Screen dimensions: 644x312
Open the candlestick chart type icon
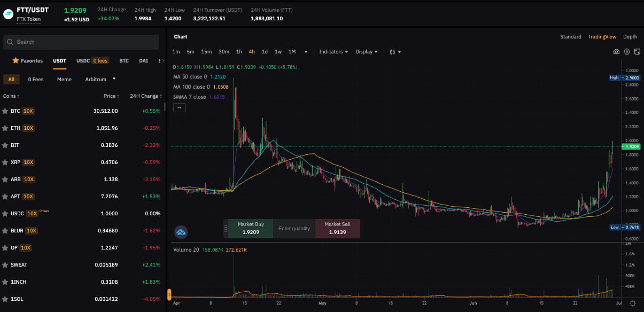pyautogui.click(x=393, y=52)
